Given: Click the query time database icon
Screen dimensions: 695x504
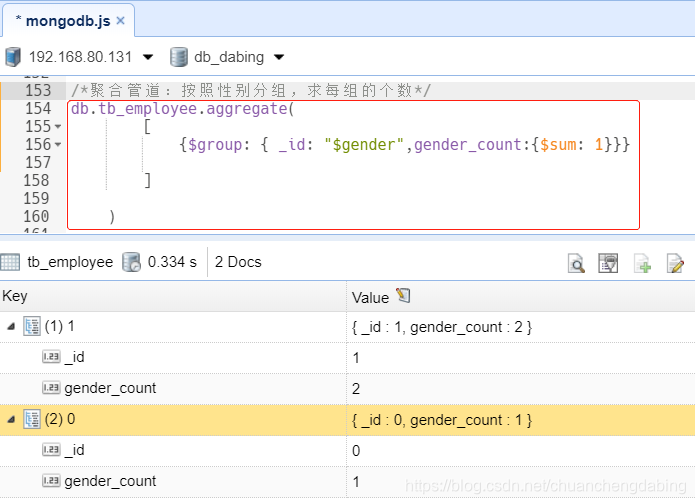Looking at the screenshot, I should [131, 262].
